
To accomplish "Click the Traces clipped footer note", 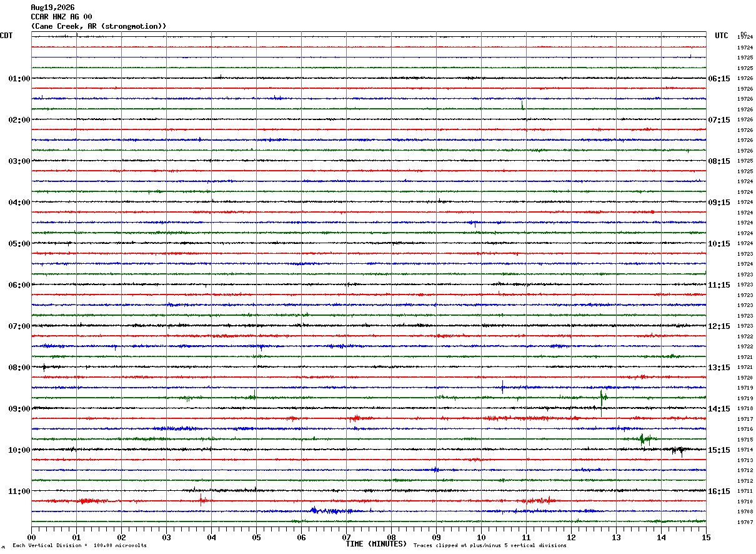I will pyautogui.click(x=490, y=545).
